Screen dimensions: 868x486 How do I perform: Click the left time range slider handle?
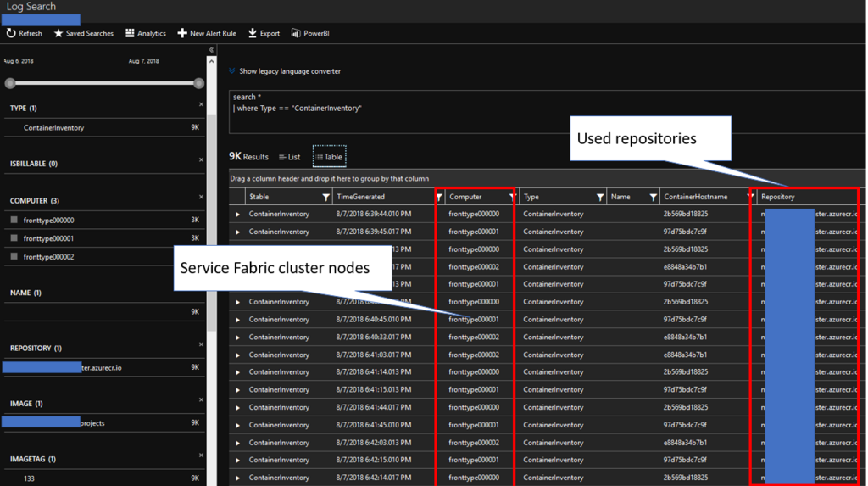[10, 83]
